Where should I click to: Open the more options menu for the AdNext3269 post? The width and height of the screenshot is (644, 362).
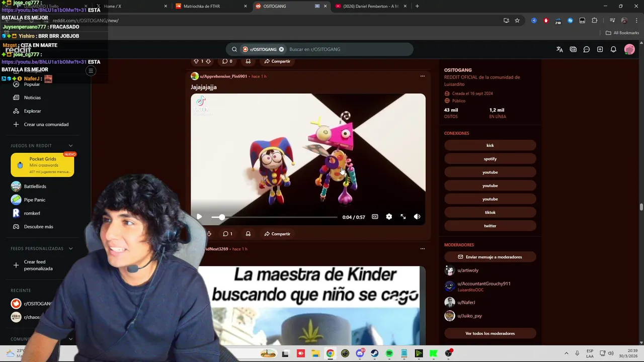click(x=423, y=249)
